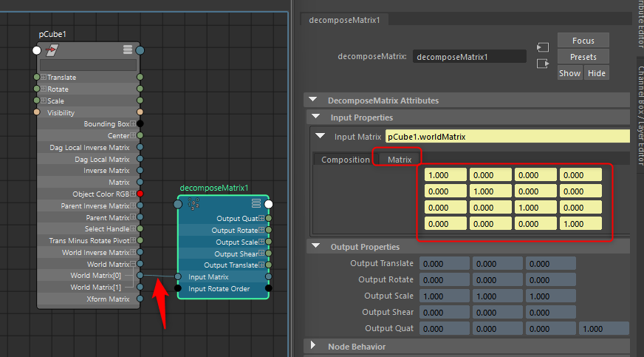Viewport: 644px width, 357px height.
Task: Collapse the DecomposeMatrix Attributes section
Action: pyautogui.click(x=313, y=100)
